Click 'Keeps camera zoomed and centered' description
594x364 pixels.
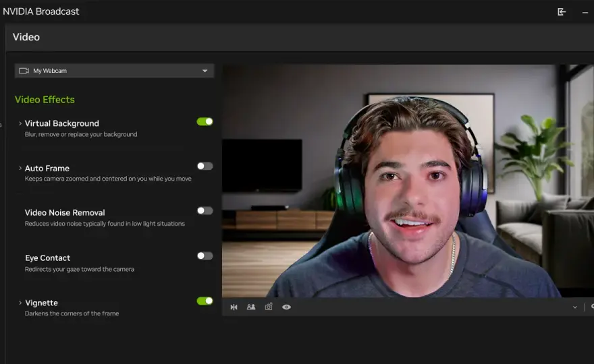tap(108, 179)
